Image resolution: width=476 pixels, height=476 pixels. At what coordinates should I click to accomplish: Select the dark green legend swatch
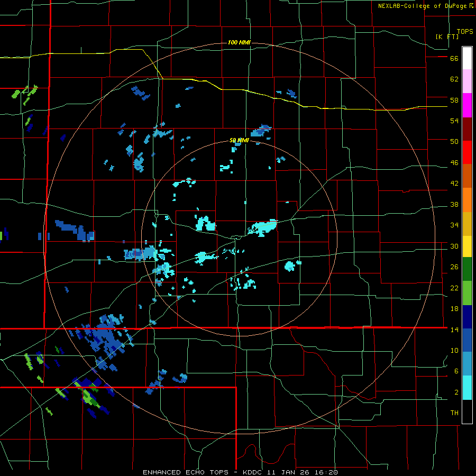coord(467,269)
